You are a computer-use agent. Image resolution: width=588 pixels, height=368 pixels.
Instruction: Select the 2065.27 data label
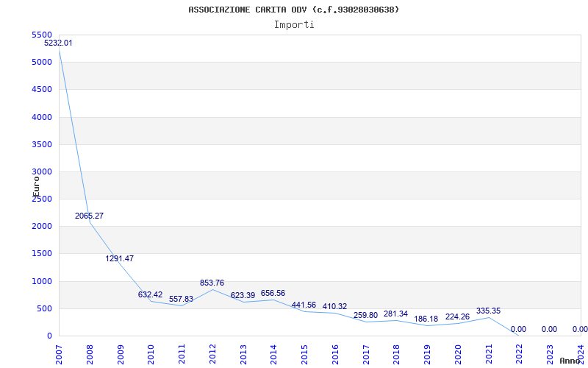tap(89, 216)
